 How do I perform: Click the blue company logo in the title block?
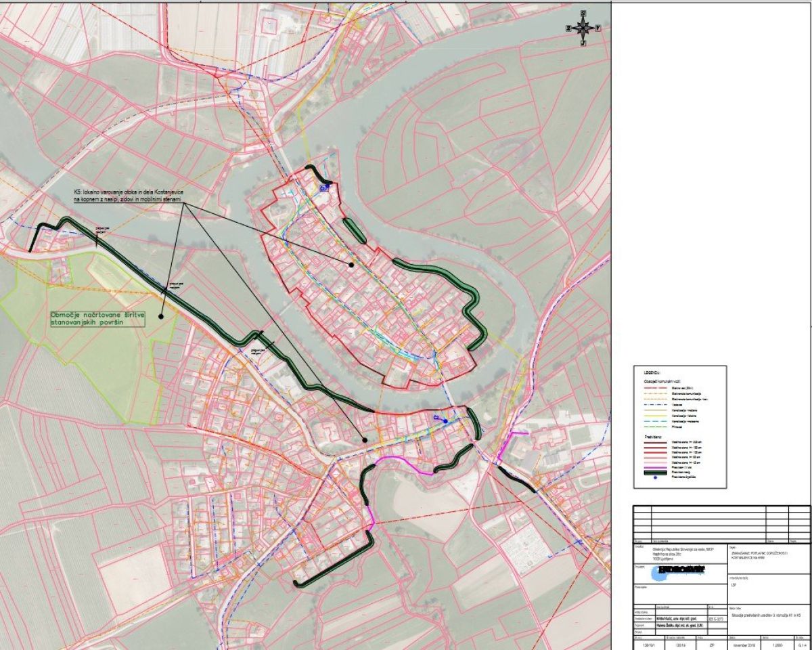click(x=678, y=573)
